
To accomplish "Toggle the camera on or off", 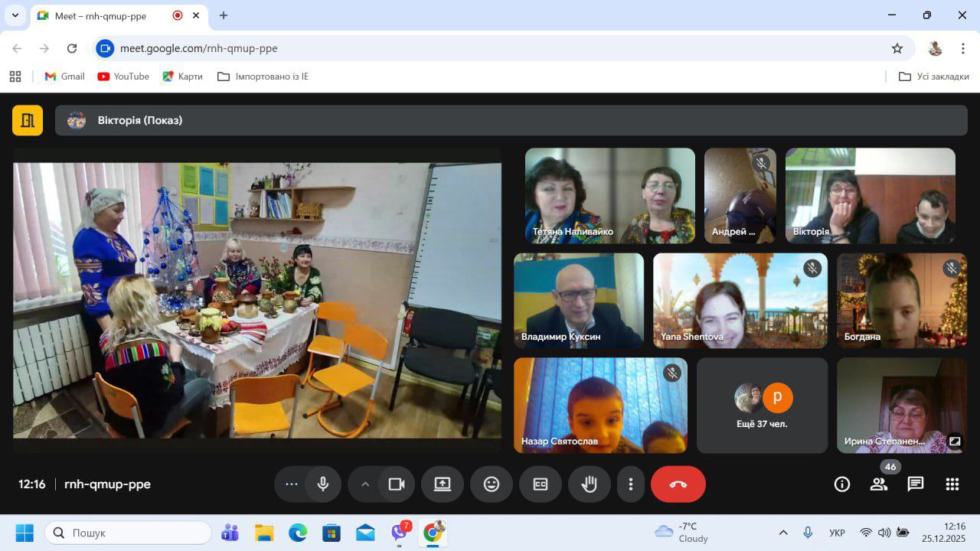I will [x=396, y=484].
